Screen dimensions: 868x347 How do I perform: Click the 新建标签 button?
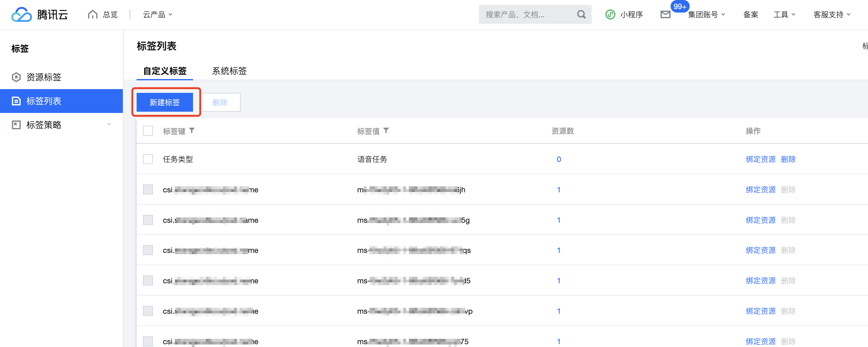click(165, 102)
